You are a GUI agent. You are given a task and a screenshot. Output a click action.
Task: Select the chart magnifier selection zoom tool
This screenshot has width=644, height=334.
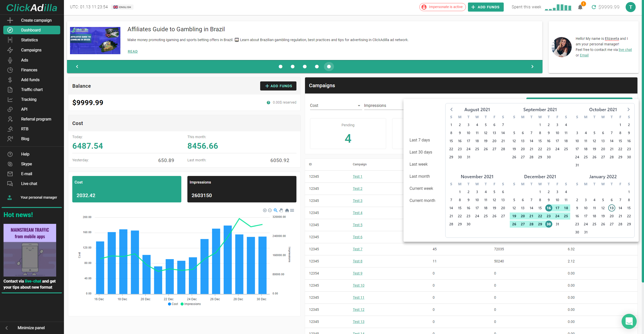276,210
